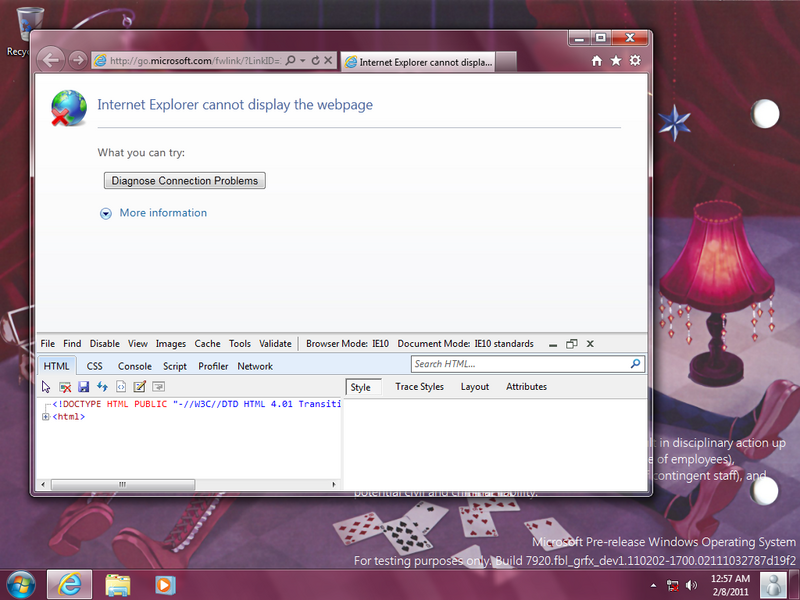Open the browser Home icon
The width and height of the screenshot is (800, 600).
pyautogui.click(x=597, y=61)
